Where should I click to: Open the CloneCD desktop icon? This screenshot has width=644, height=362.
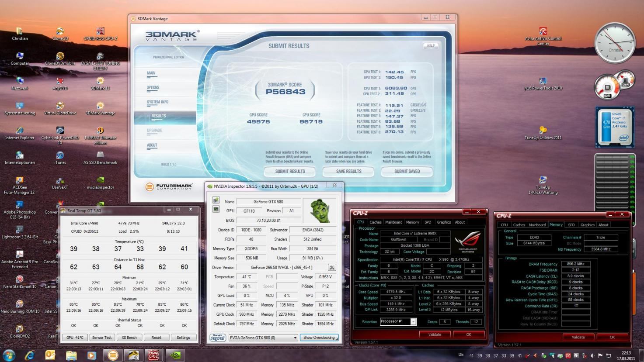click(x=60, y=34)
